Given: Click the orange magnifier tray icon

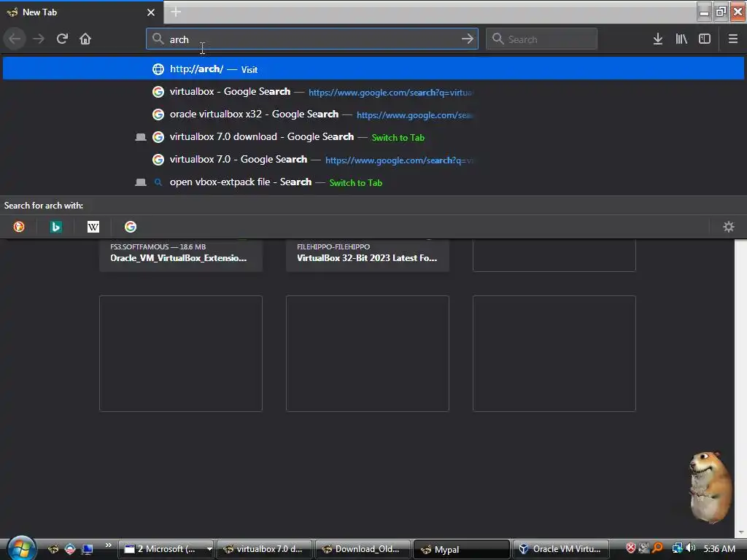Looking at the screenshot, I should click(657, 548).
